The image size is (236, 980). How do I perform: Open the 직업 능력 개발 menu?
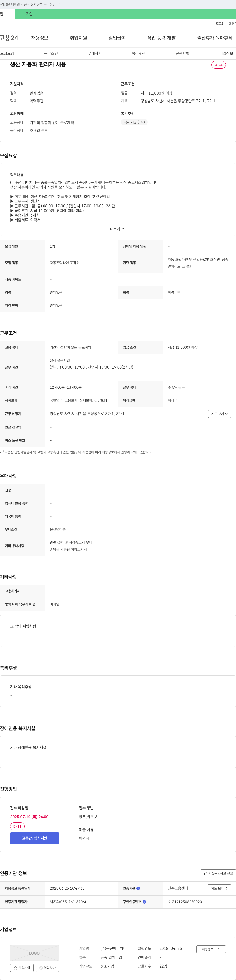pos(161,38)
